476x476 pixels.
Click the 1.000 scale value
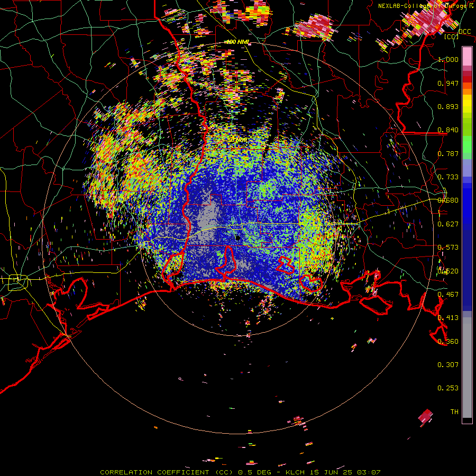click(x=448, y=59)
